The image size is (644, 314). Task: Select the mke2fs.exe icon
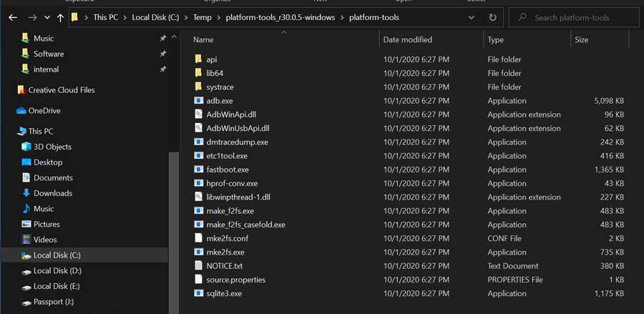click(x=199, y=252)
